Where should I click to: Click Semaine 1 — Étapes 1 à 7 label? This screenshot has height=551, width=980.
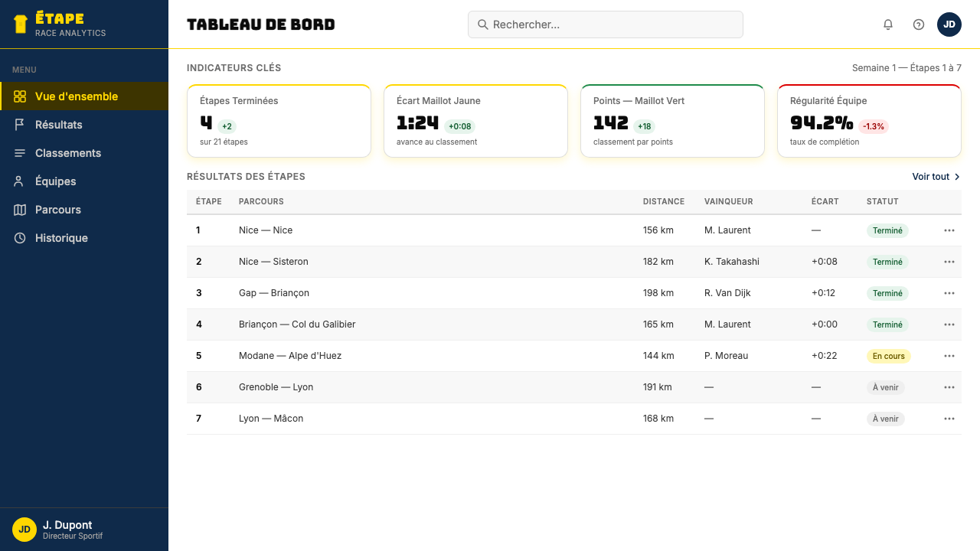[x=906, y=68]
